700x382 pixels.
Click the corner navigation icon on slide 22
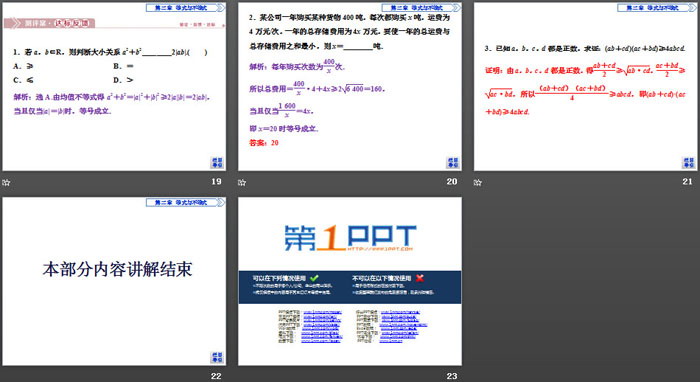217,357
